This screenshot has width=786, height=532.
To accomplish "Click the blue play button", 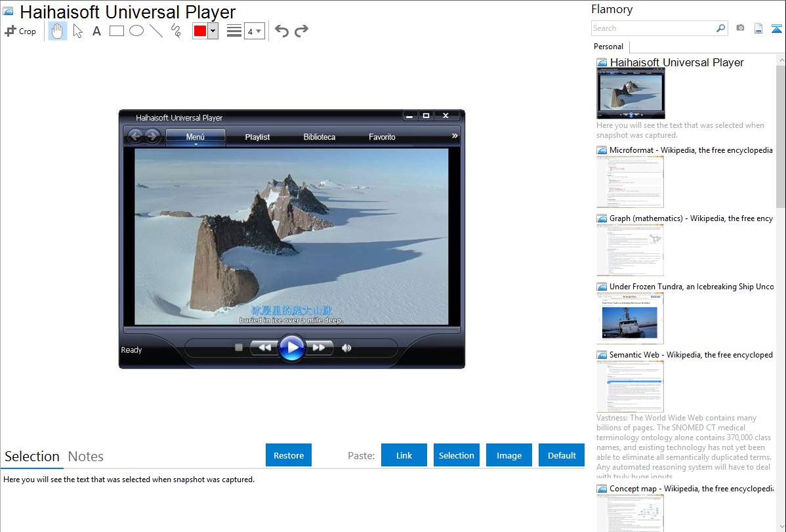I will [x=292, y=347].
